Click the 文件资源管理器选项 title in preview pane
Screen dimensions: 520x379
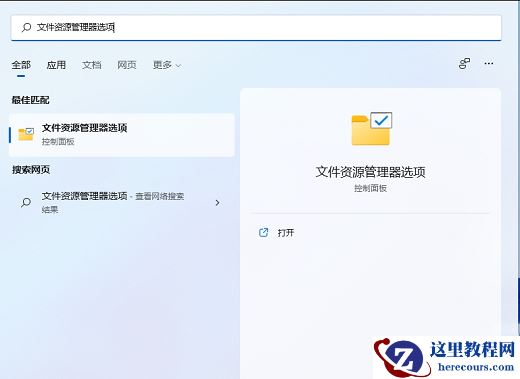pos(370,172)
